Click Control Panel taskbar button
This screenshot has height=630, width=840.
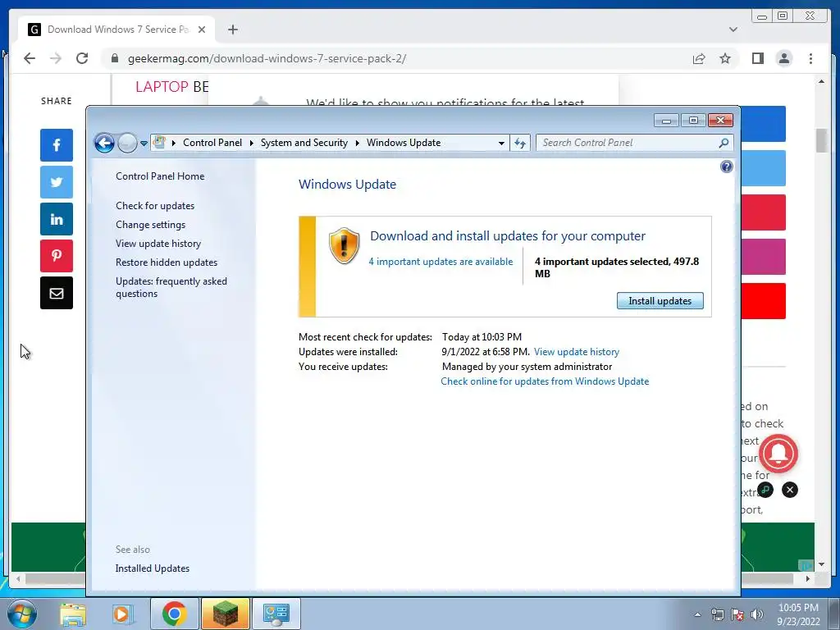tap(276, 614)
